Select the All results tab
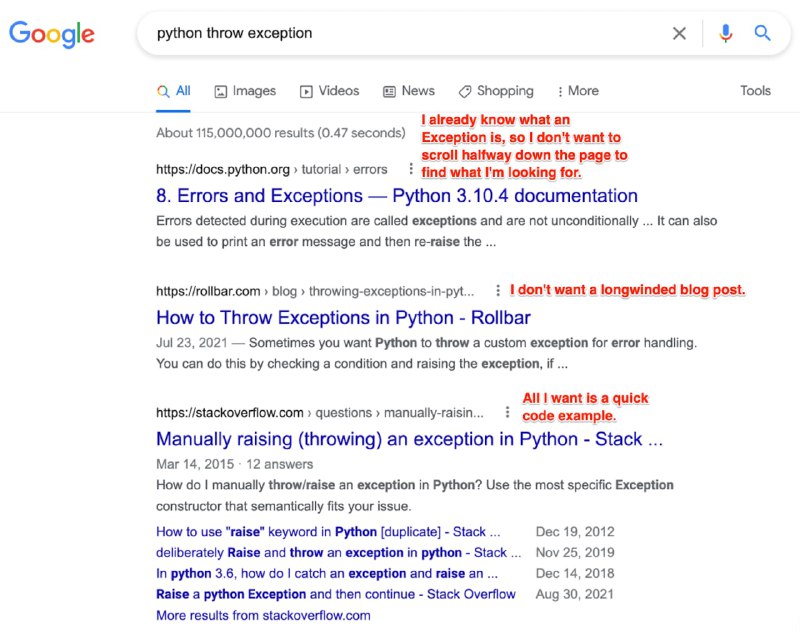Viewport: 800px width, 631px height. click(x=173, y=91)
